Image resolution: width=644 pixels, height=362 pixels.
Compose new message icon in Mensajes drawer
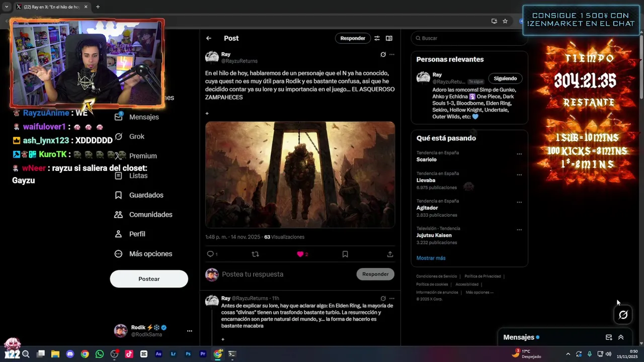[609, 337]
